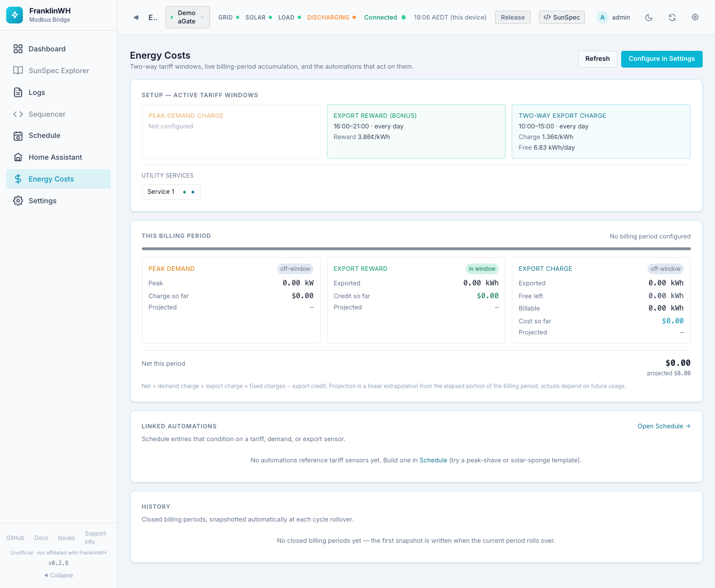
Task: Click the Peak Demand off-window badge
Action: (295, 269)
